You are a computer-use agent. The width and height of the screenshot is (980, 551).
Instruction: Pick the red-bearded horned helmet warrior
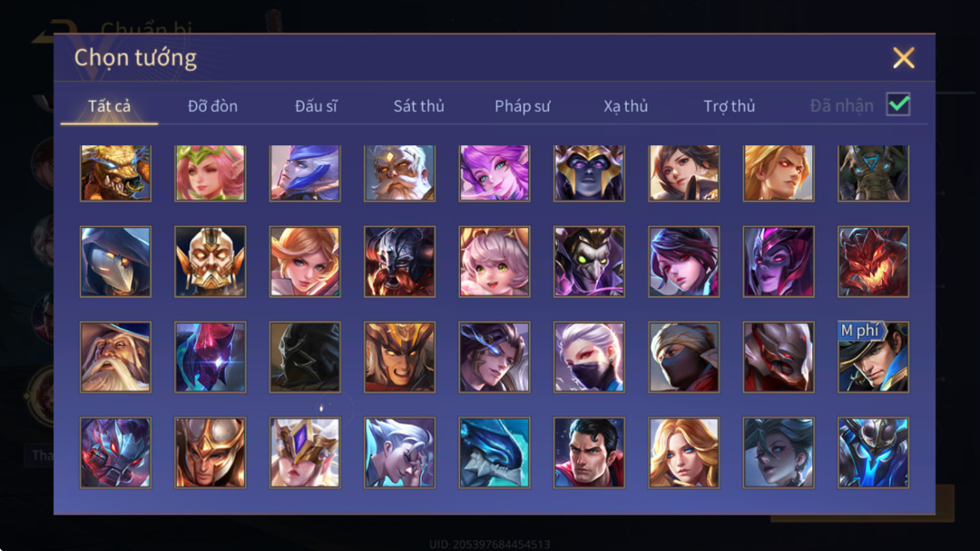tap(399, 261)
